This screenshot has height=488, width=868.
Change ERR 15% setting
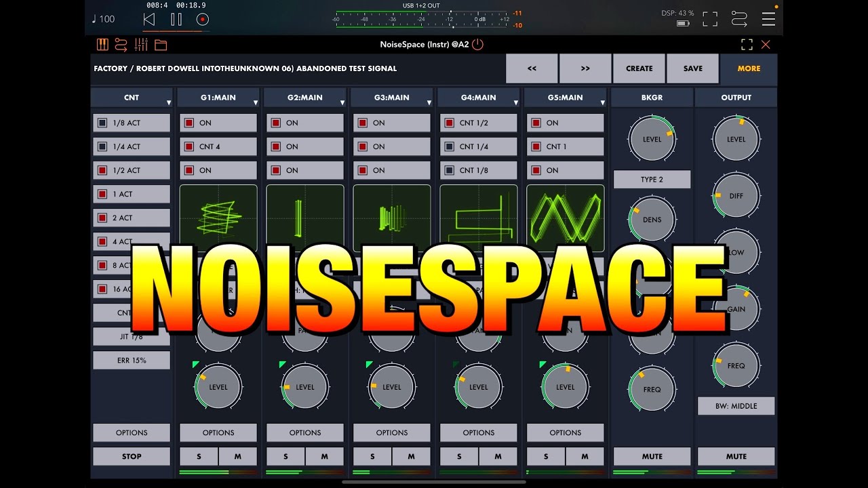[x=132, y=360]
